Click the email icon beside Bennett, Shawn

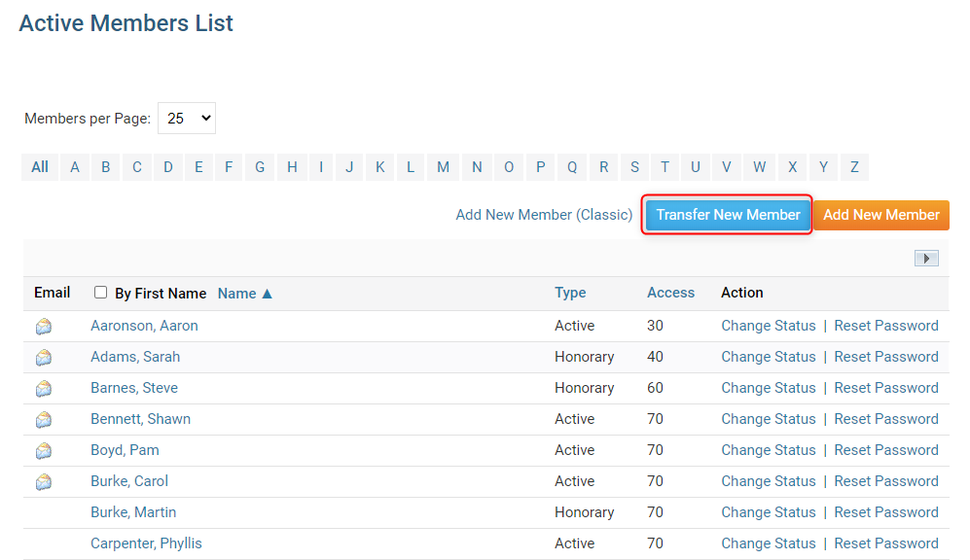pos(44,420)
